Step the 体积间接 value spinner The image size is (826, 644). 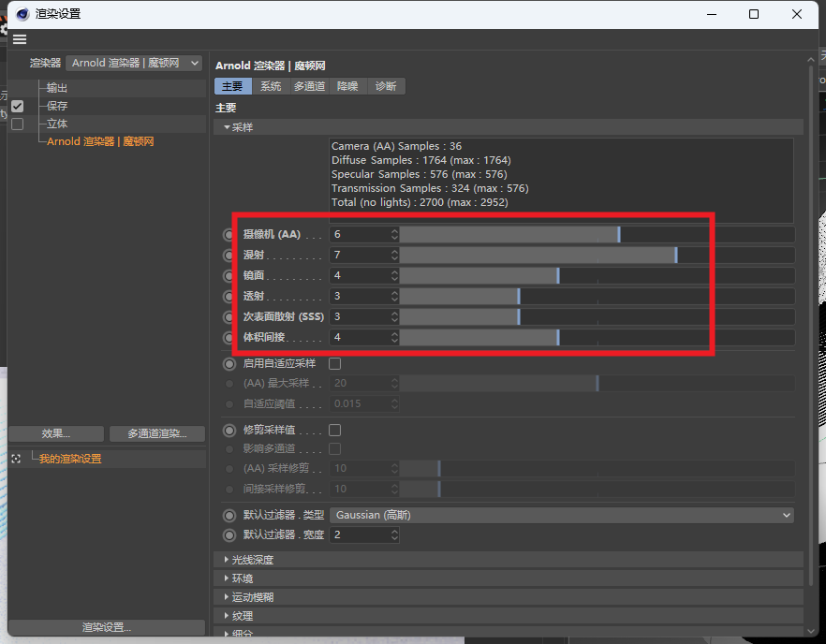point(394,338)
